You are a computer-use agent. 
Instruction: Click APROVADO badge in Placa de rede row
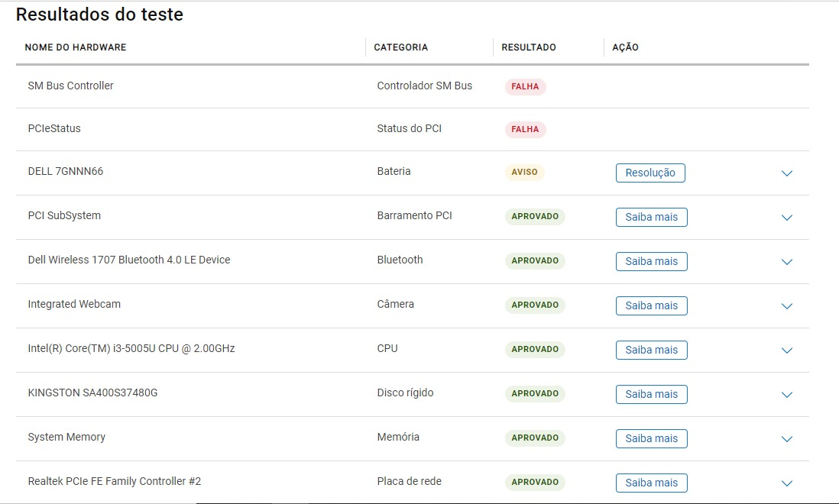(535, 483)
